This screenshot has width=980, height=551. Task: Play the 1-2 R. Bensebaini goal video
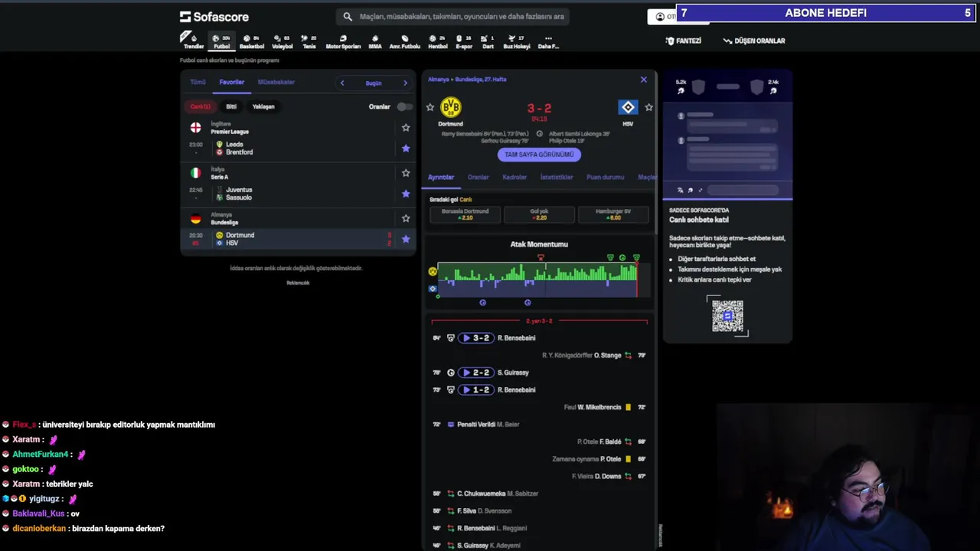click(x=475, y=390)
